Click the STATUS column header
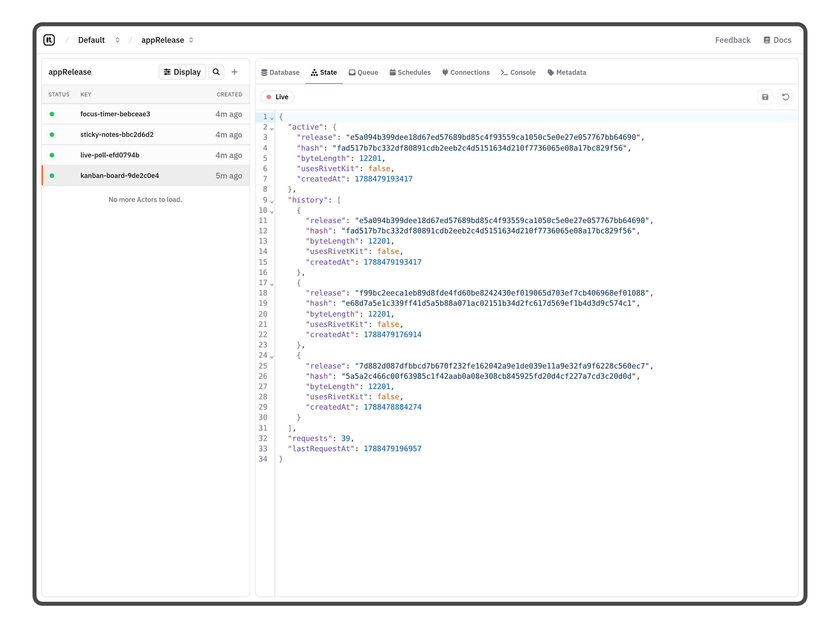The width and height of the screenshot is (840, 628). 59,94
